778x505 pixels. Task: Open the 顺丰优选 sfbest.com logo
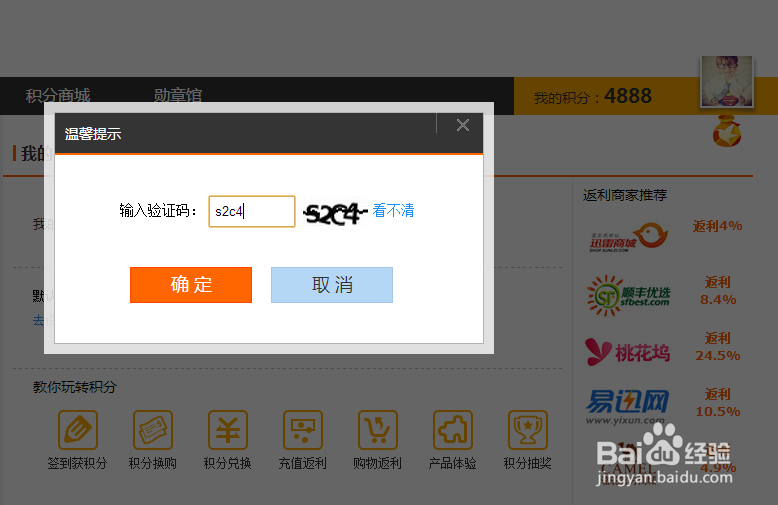click(x=629, y=296)
